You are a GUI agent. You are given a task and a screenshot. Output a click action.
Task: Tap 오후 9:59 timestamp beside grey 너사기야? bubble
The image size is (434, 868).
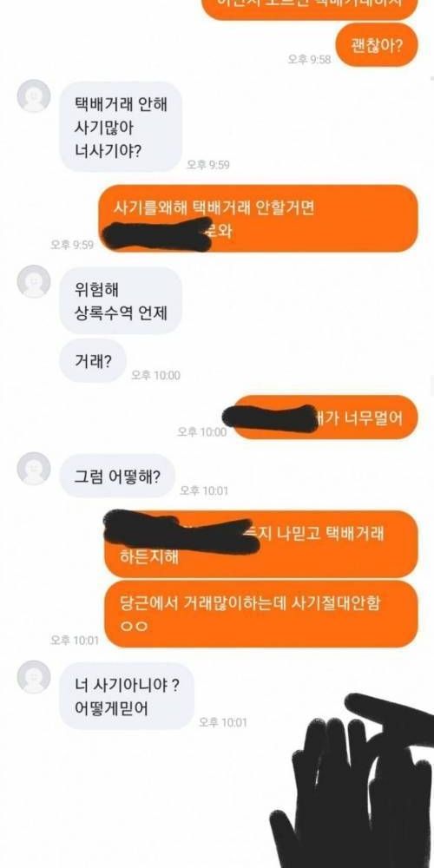click(x=208, y=164)
